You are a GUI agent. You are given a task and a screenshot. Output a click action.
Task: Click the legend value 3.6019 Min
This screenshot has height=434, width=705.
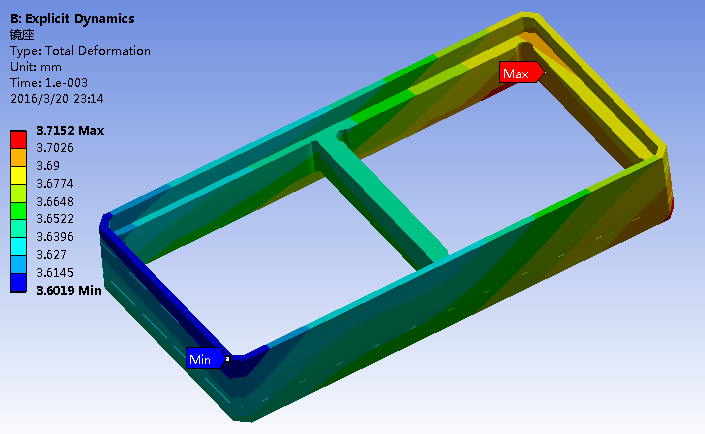tap(69, 291)
